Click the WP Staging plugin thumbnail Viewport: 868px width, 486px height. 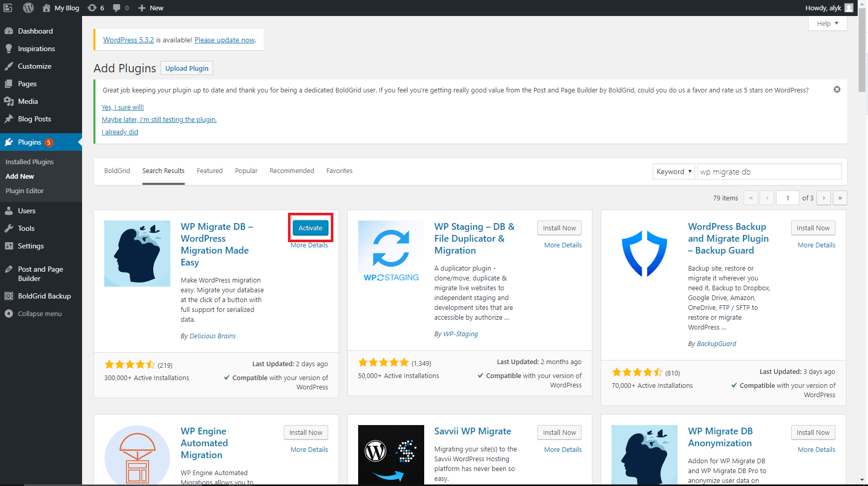click(x=391, y=253)
